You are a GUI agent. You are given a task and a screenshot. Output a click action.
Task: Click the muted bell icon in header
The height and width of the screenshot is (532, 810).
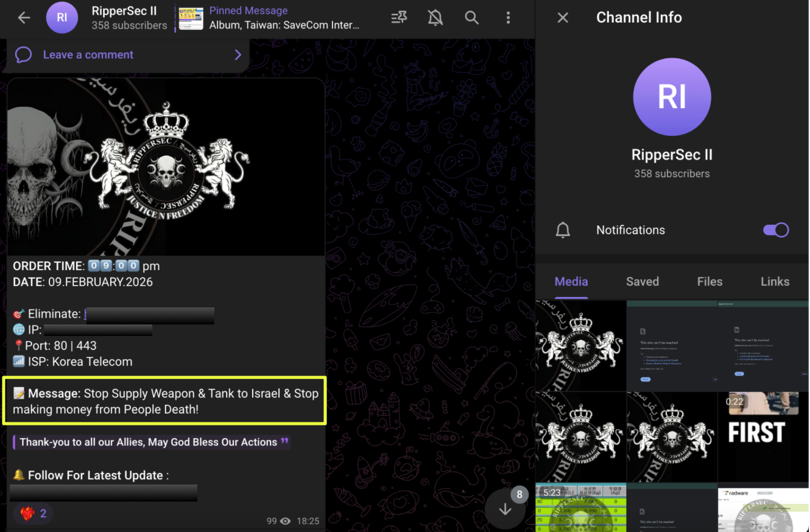(435, 18)
